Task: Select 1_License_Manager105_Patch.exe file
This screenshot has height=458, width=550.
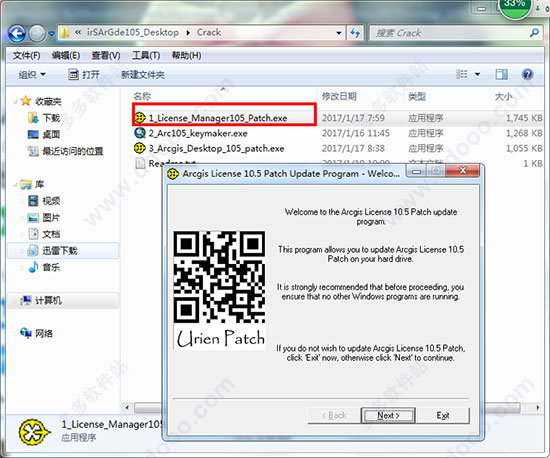Action: pos(218,118)
